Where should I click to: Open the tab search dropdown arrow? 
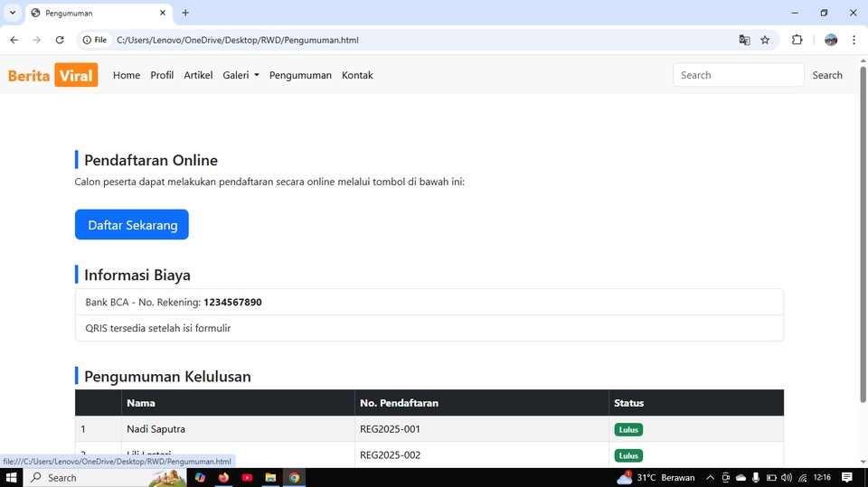pos(13,13)
